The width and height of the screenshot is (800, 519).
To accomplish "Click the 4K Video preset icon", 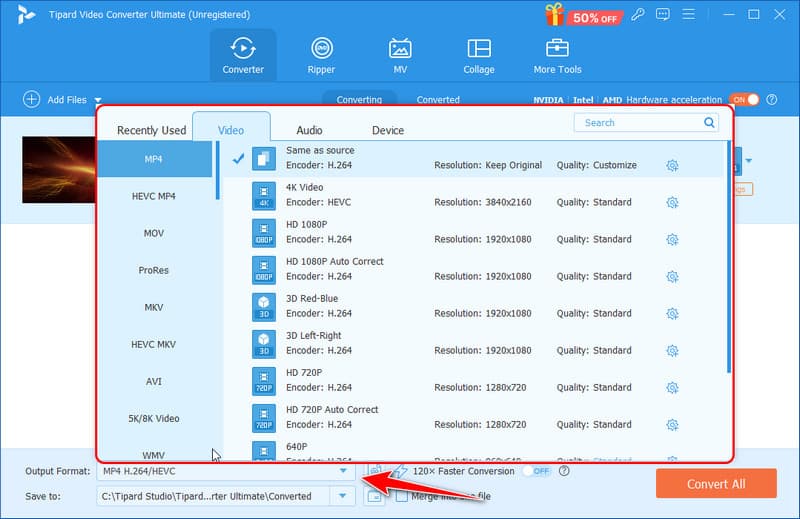I will 264,196.
